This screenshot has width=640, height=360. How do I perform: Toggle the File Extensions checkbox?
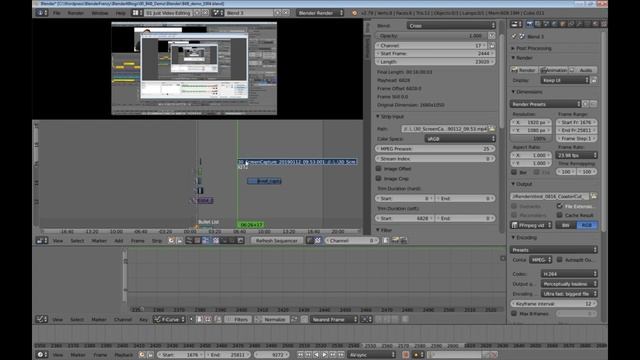[560, 206]
